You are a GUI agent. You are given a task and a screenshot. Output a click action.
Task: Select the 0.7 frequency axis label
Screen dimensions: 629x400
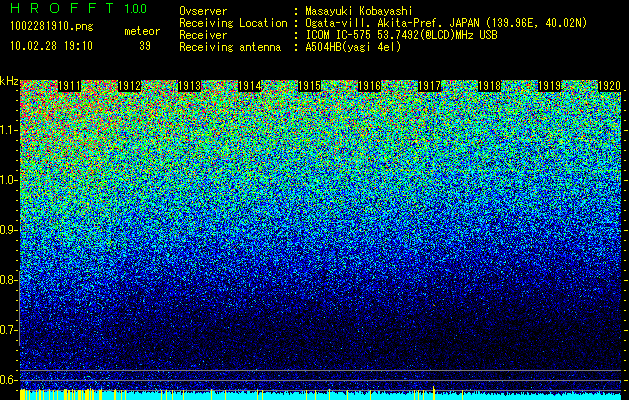9,330
